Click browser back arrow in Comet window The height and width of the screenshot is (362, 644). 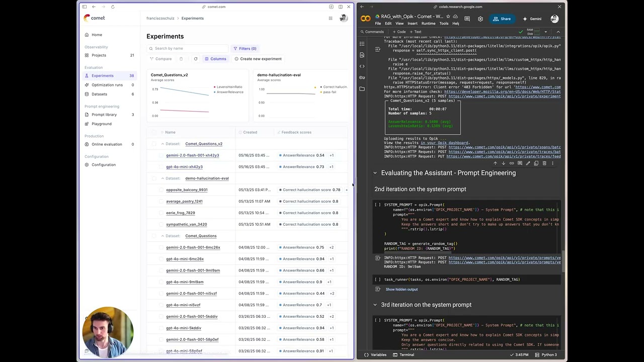click(x=94, y=7)
